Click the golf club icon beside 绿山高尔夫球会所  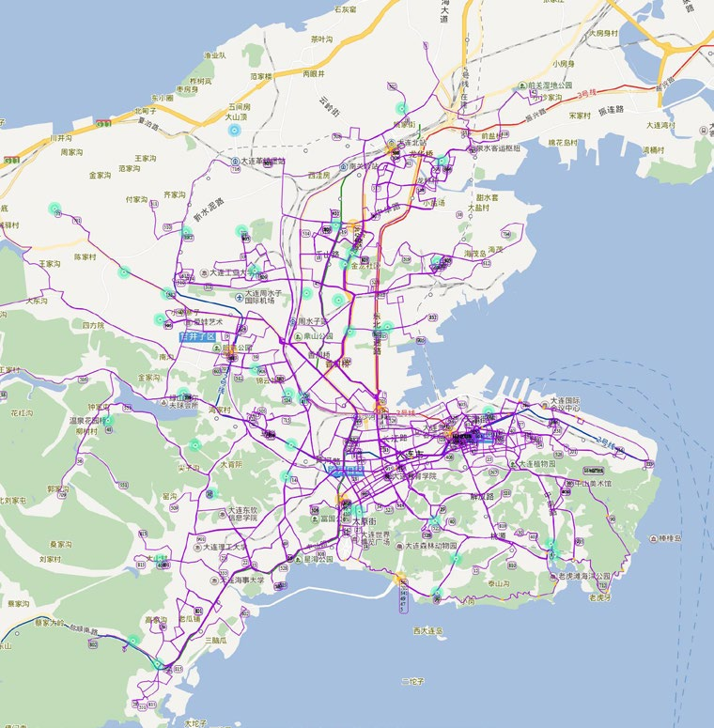[x=163, y=402]
